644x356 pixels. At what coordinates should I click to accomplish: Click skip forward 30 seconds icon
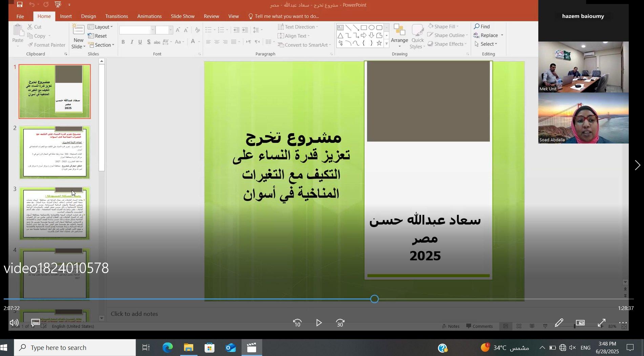point(340,323)
